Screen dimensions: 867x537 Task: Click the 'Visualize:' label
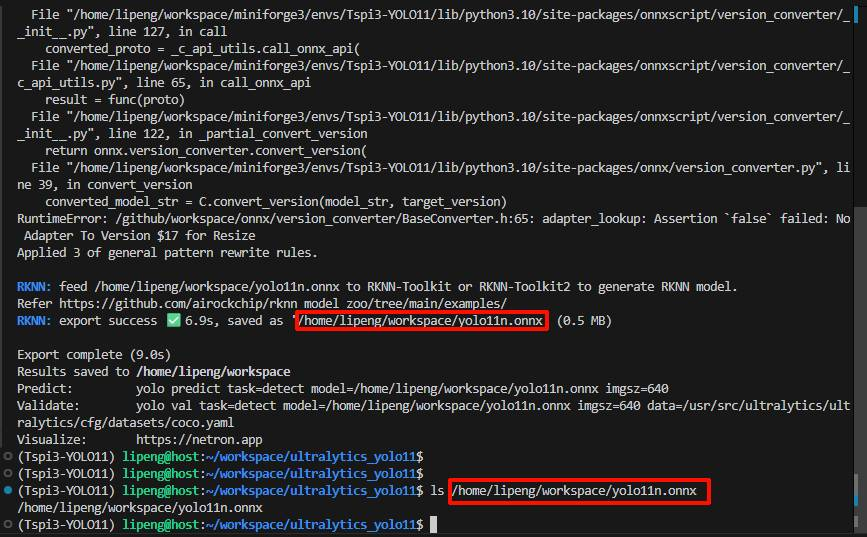(52, 440)
